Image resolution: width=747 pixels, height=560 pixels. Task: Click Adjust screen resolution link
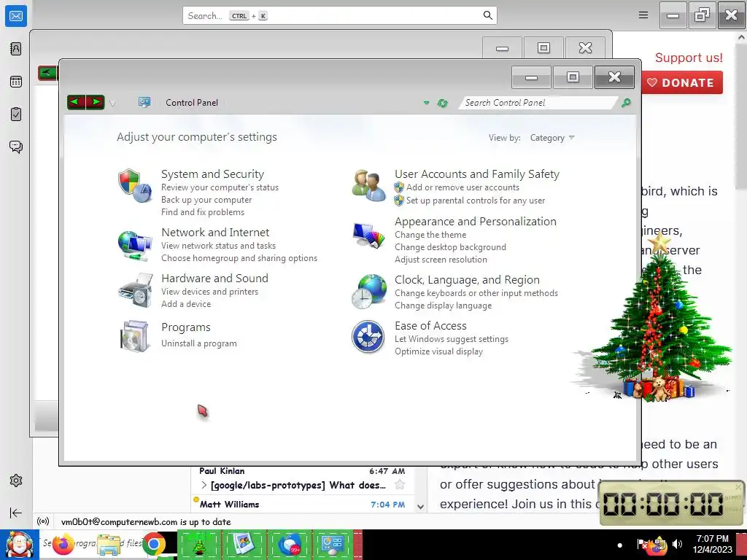click(441, 260)
